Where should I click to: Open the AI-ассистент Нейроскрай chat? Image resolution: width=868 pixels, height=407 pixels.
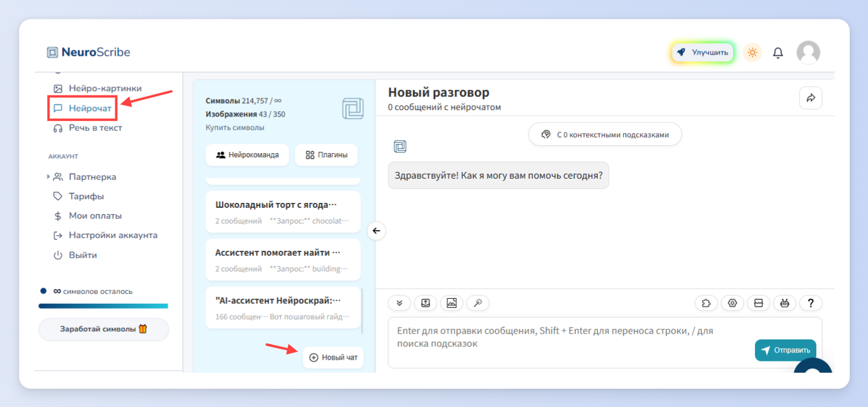[283, 308]
